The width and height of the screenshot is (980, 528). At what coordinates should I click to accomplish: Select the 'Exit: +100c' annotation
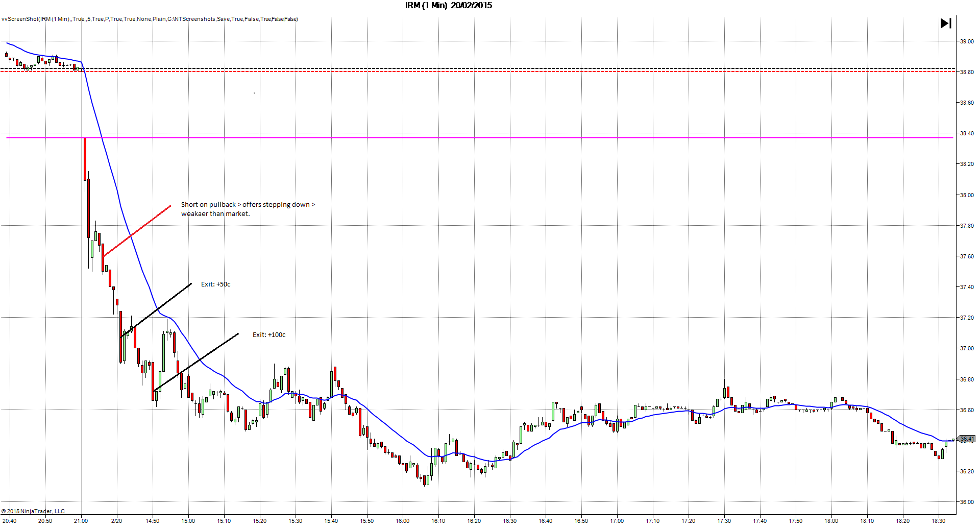pos(269,335)
